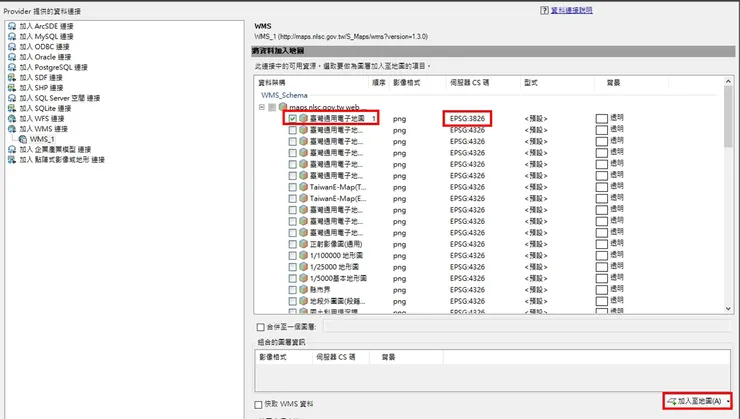Click the layer icon of 正射影像圖(通用)
740x419 pixels.
[x=303, y=244]
